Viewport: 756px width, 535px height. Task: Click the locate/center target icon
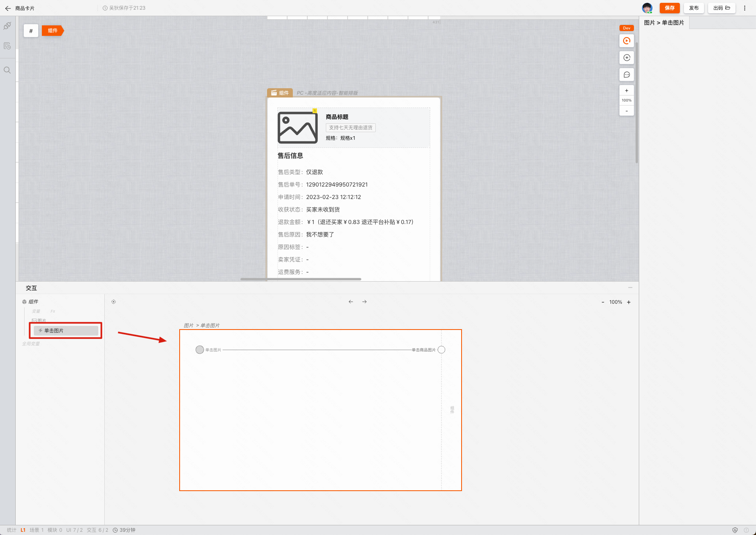[x=114, y=302]
